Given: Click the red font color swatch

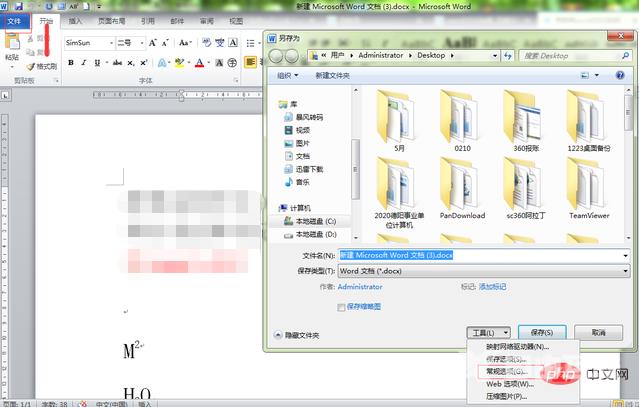Looking at the screenshot, I should click(200, 63).
